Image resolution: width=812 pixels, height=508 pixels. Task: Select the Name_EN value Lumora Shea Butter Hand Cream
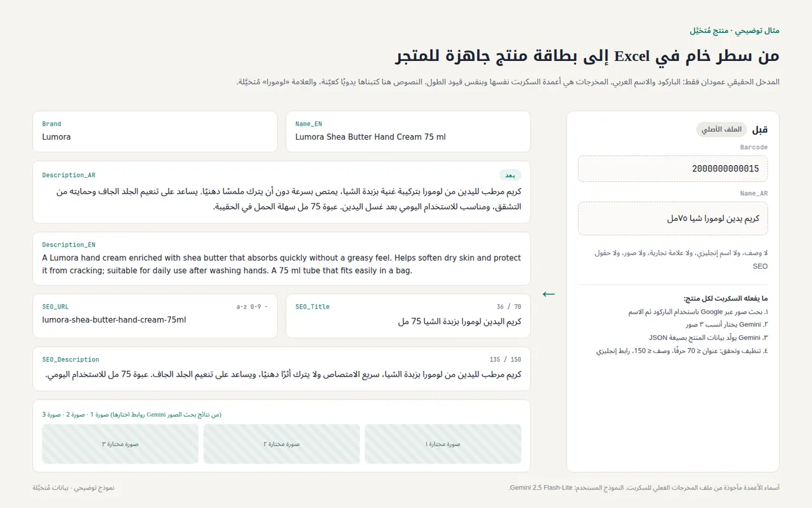370,137
